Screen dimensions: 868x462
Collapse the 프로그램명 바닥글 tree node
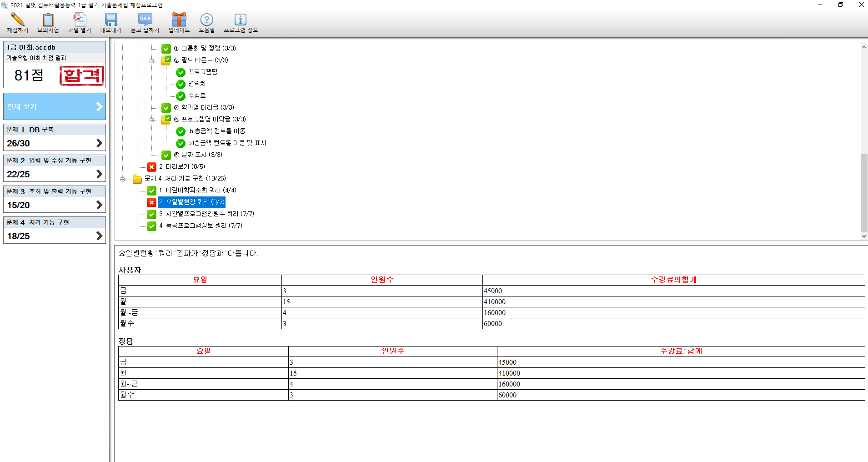point(152,120)
